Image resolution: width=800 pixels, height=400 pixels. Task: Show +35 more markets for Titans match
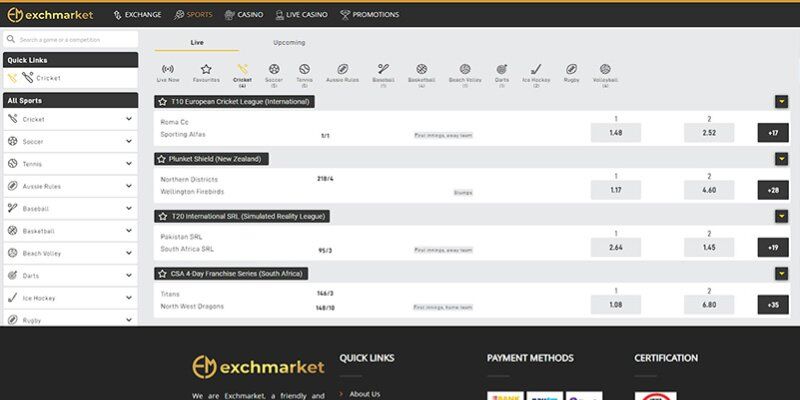pos(773,305)
